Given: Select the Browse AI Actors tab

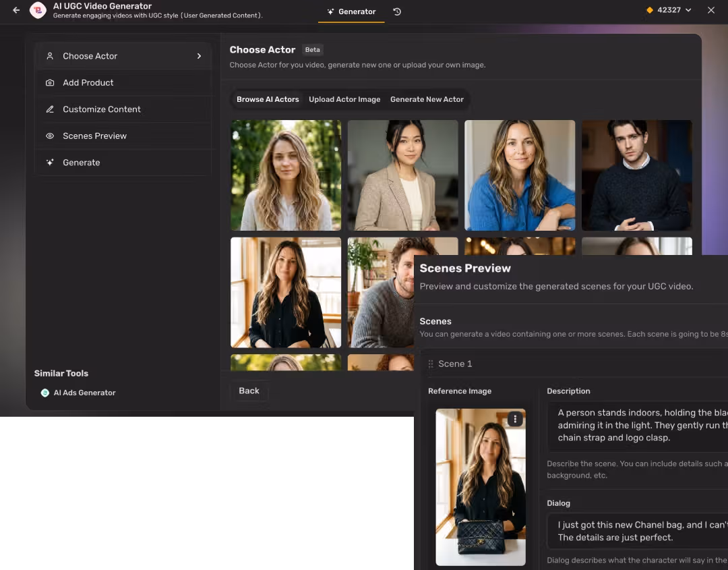Looking at the screenshot, I should [268, 99].
